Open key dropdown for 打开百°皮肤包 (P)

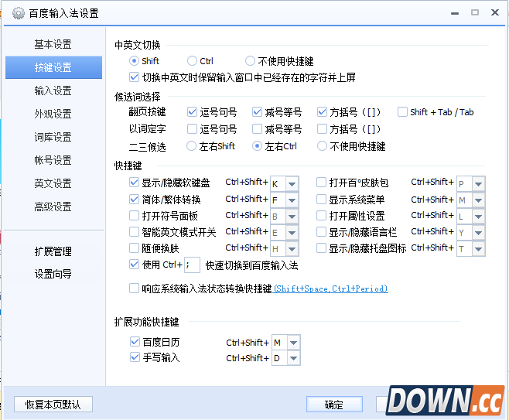click(478, 184)
